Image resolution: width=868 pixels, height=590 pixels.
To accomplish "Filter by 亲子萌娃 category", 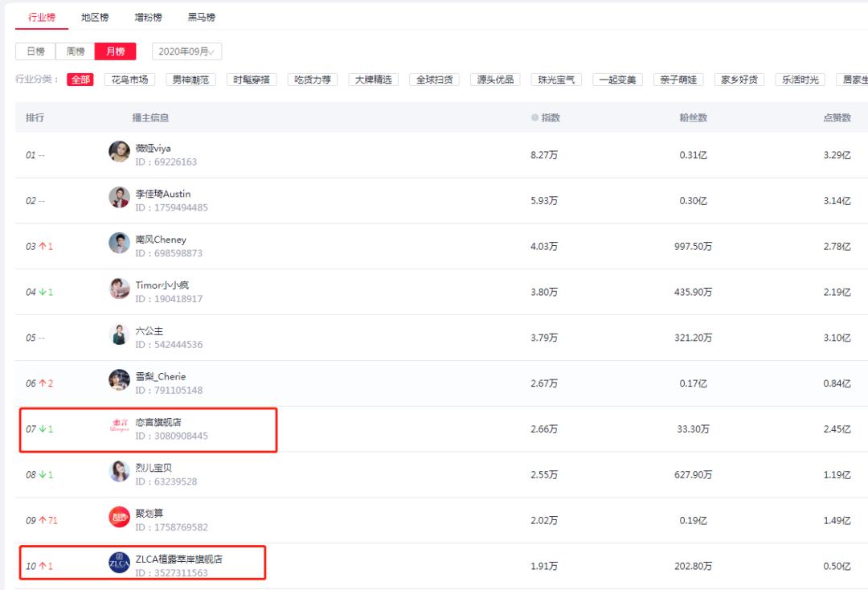I will click(x=678, y=79).
